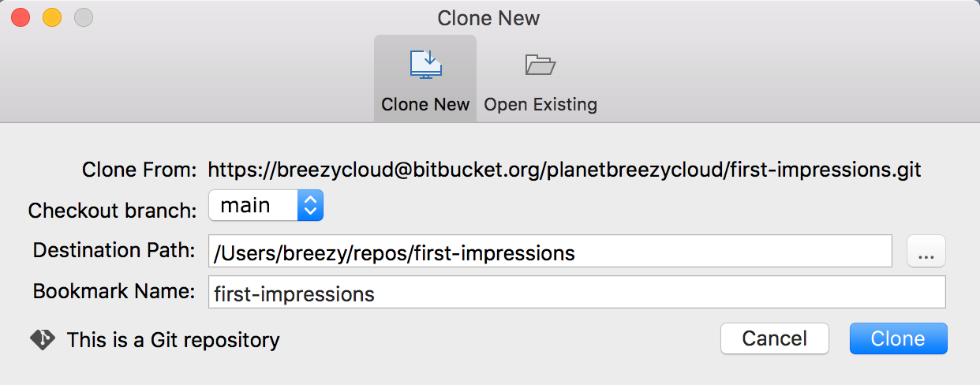Click into the Bookmark Name field

pyautogui.click(x=577, y=293)
